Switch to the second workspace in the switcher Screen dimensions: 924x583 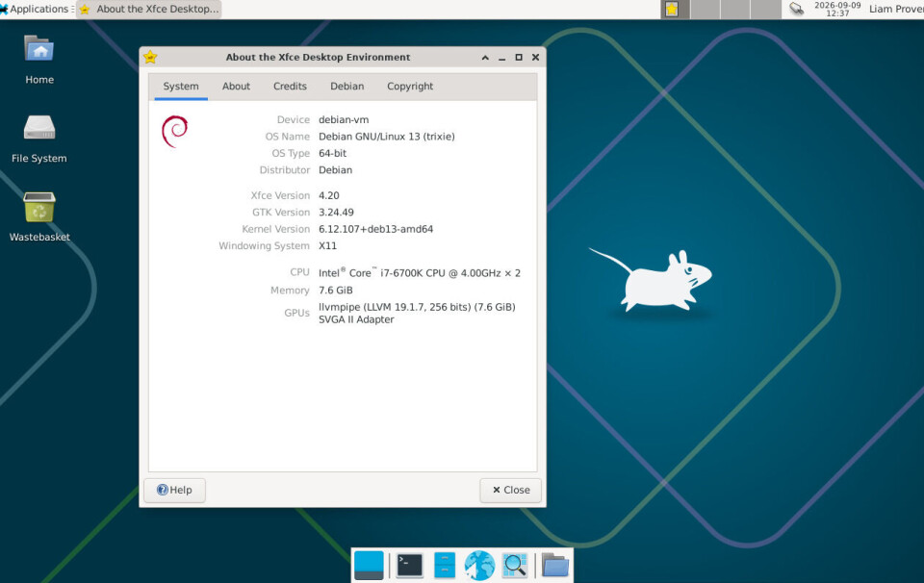pos(706,9)
